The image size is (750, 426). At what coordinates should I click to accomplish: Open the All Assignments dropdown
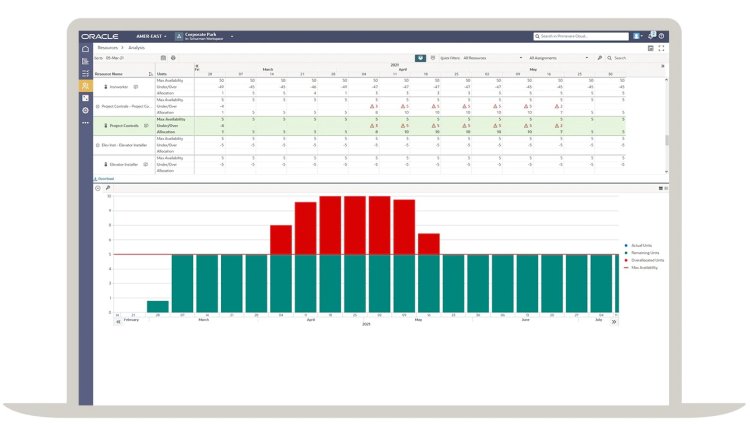pos(558,58)
